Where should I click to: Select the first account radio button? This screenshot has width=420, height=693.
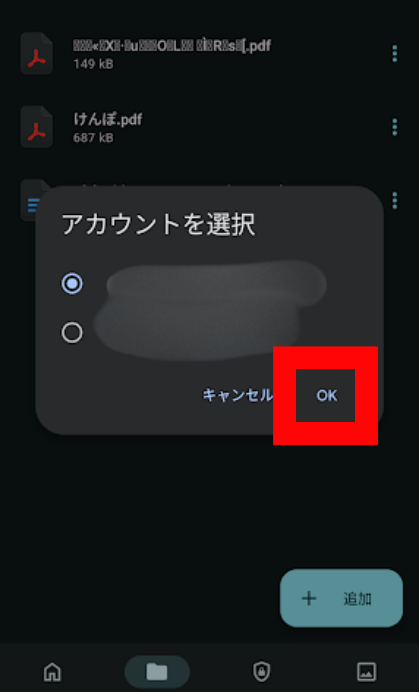72,283
